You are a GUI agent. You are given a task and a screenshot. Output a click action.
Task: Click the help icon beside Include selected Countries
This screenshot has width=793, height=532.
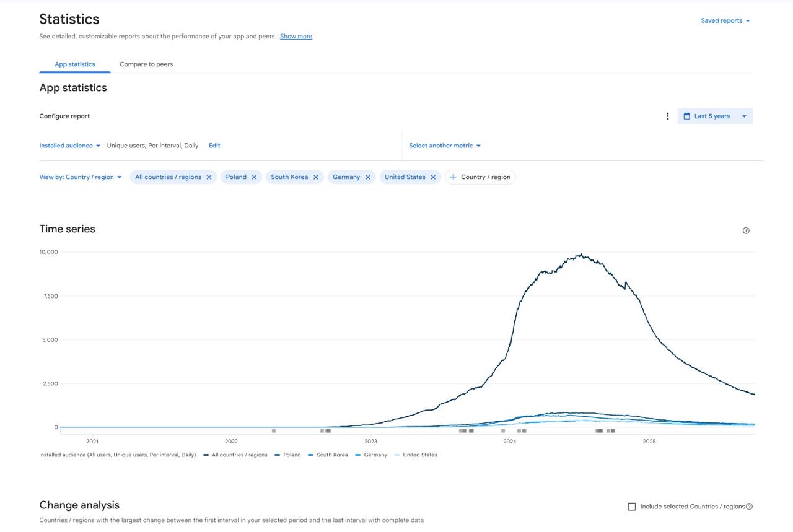click(x=749, y=507)
